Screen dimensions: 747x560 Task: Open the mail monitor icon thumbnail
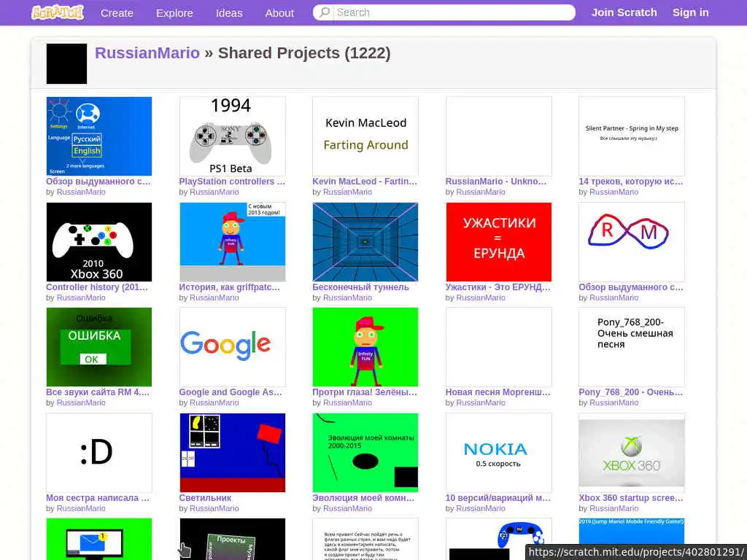point(99,539)
